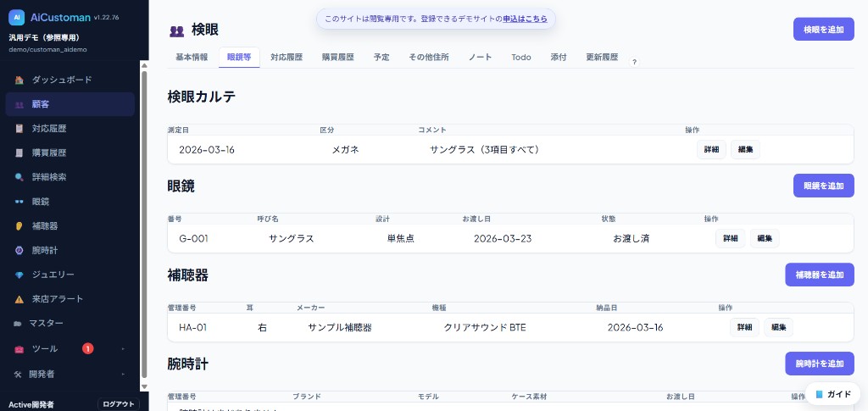The image size is (868, 411).
Task: Open 詳細 for hearing aid HA-01
Action: point(744,327)
